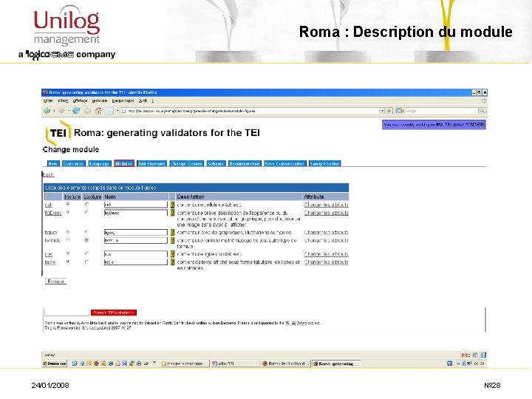
Task: Click the rightmost blue status bar icon
Action: (484, 355)
